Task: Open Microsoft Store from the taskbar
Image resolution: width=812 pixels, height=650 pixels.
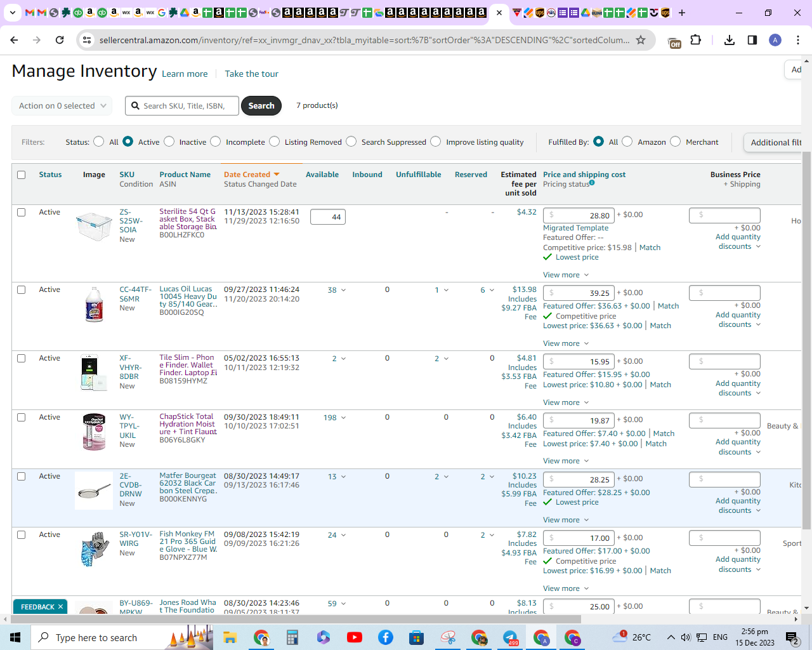Action: click(x=417, y=637)
